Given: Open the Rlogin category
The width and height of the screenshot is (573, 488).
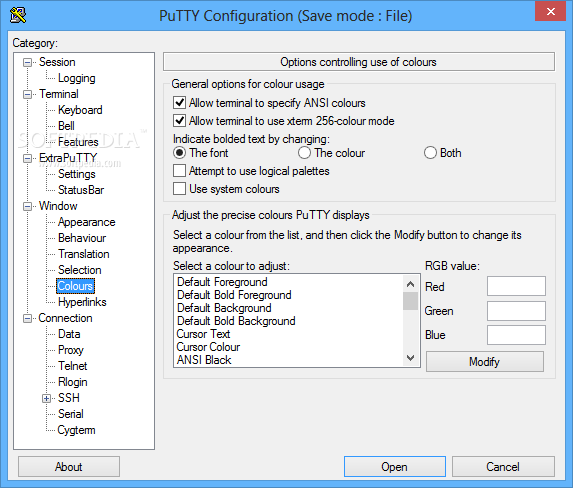Looking at the screenshot, I should click(72, 382).
